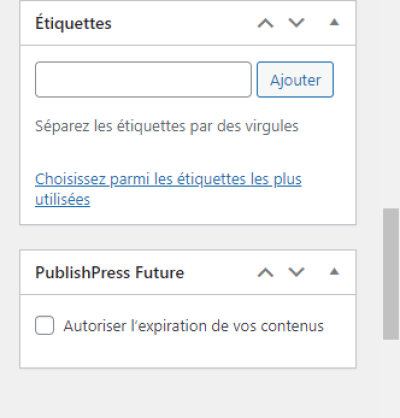Click the vertical scrollbar thumb
400x418 pixels.
[x=391, y=274]
